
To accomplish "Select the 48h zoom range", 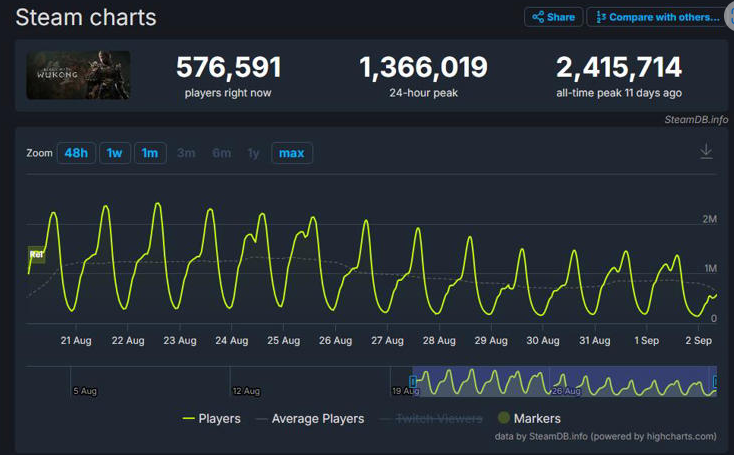I will point(76,153).
